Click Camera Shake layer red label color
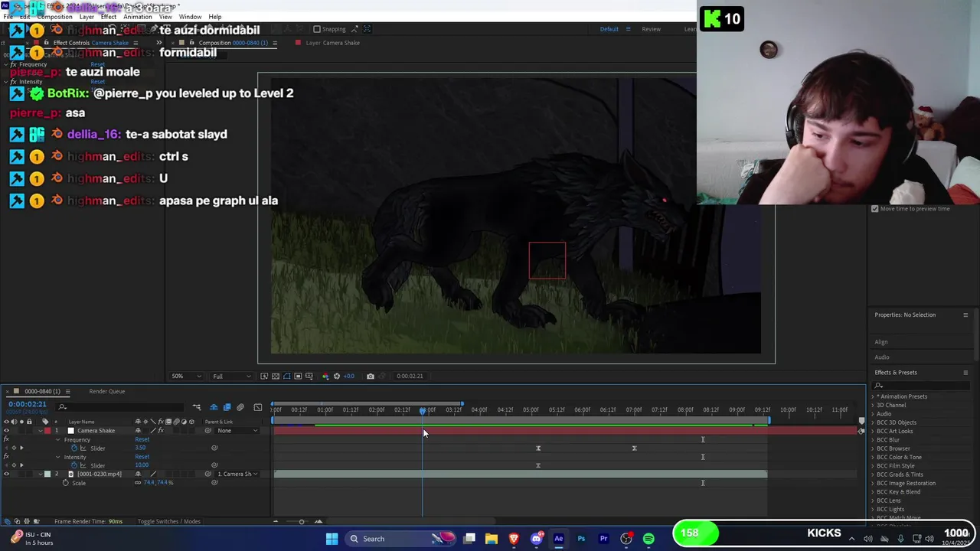 (x=47, y=431)
